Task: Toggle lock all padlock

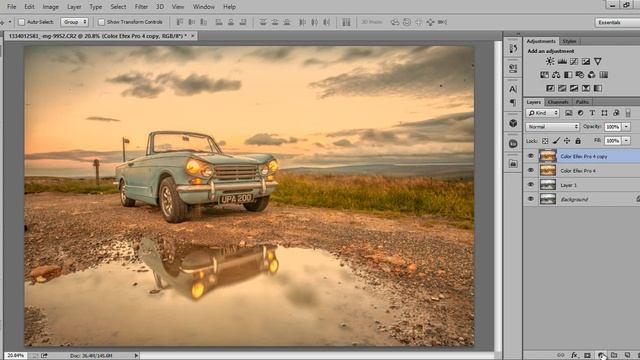Action: click(578, 141)
